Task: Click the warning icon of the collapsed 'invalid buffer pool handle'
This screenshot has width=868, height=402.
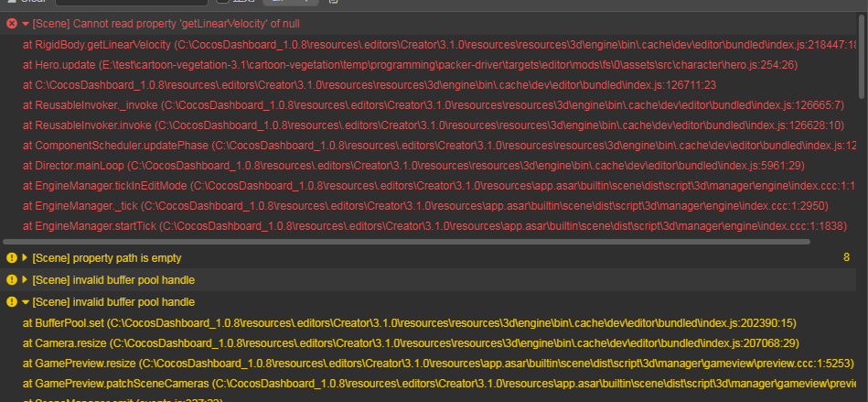Action: coord(12,280)
